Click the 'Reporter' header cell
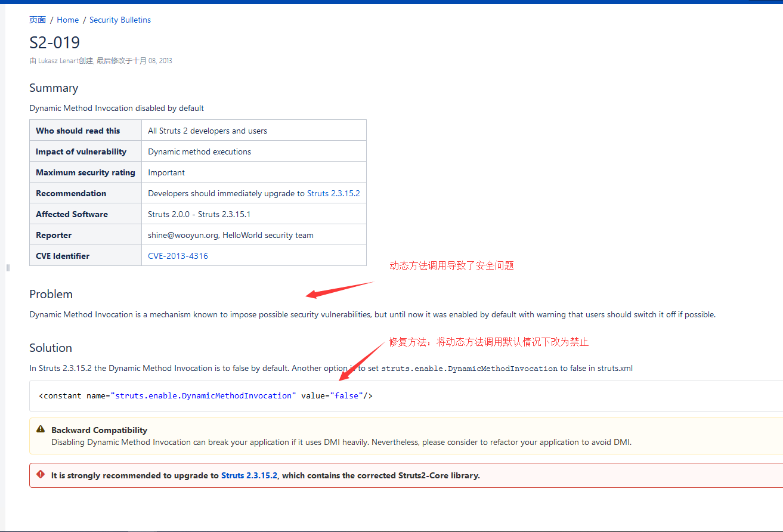This screenshot has height=532, width=783. 85,235
